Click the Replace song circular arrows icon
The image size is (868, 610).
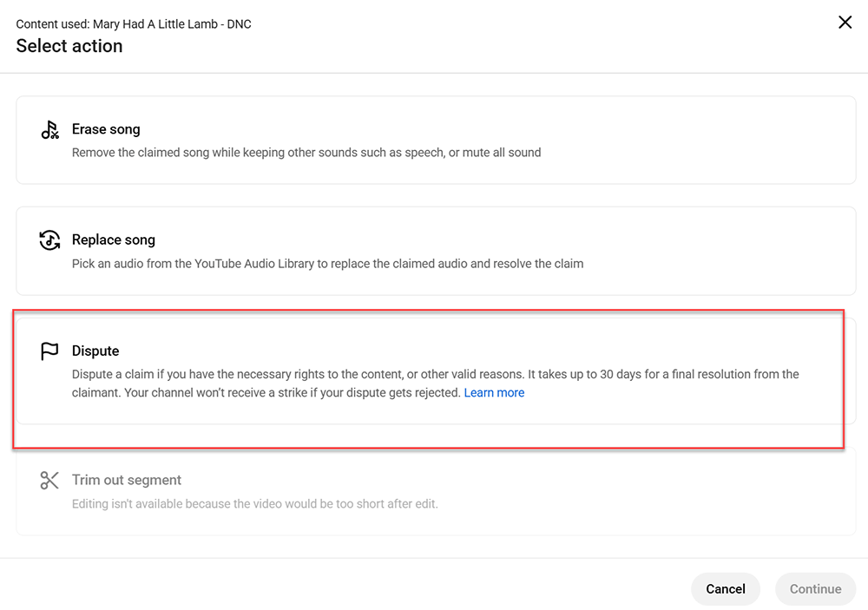(49, 240)
